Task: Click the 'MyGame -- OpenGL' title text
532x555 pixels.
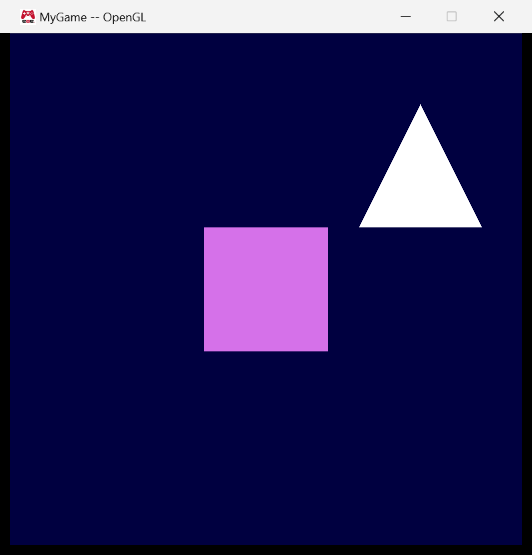Action: click(92, 17)
